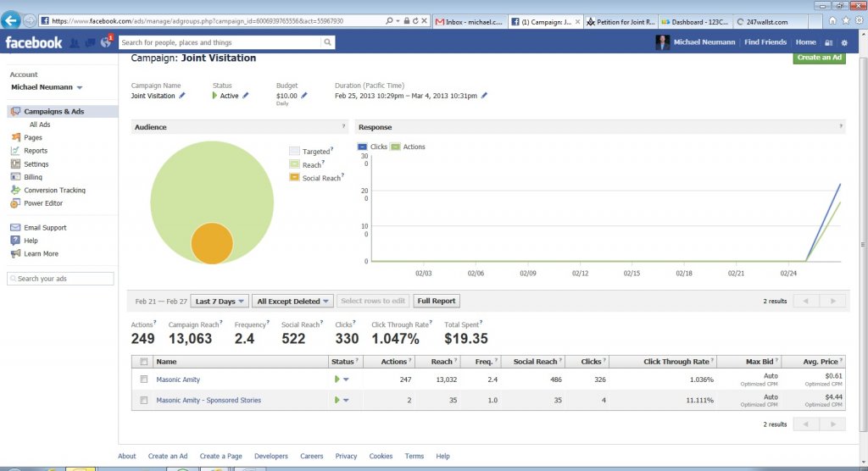868x471 pixels.
Task: Open the Last 7 Days date range dropdown
Action: pos(220,301)
